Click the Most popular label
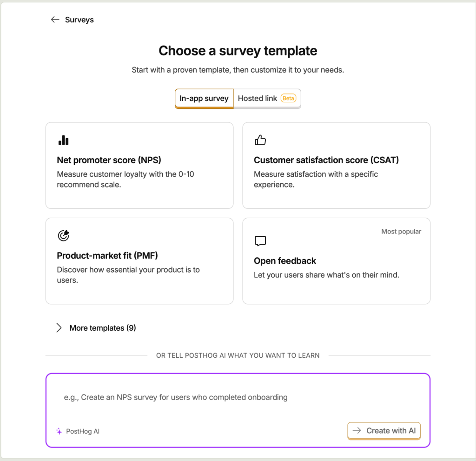The image size is (476, 461). pyautogui.click(x=401, y=232)
